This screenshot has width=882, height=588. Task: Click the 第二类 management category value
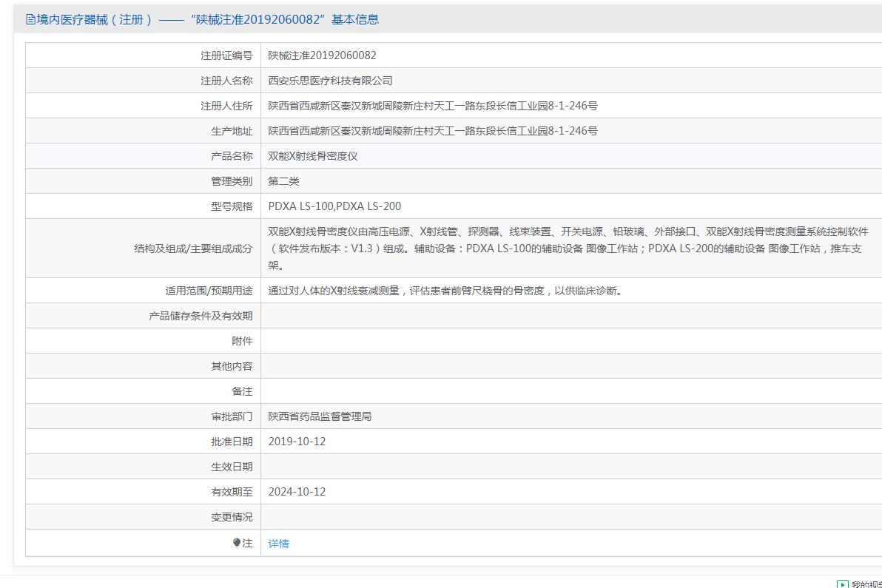point(283,181)
